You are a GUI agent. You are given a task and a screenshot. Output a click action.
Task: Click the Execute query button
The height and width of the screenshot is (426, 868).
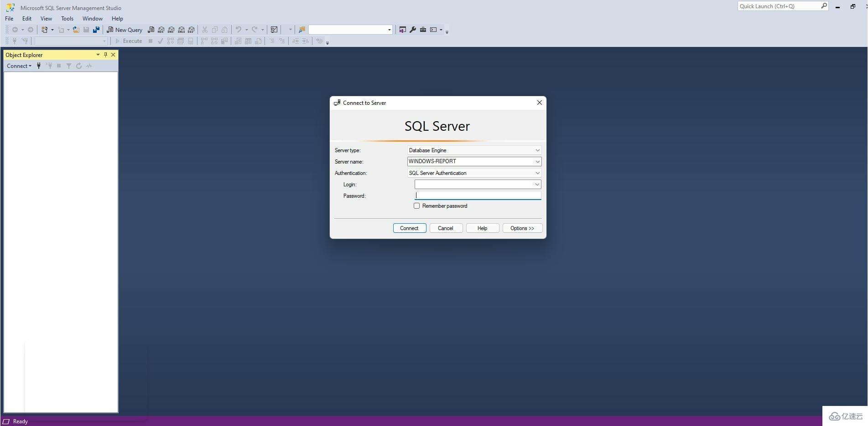pyautogui.click(x=129, y=41)
